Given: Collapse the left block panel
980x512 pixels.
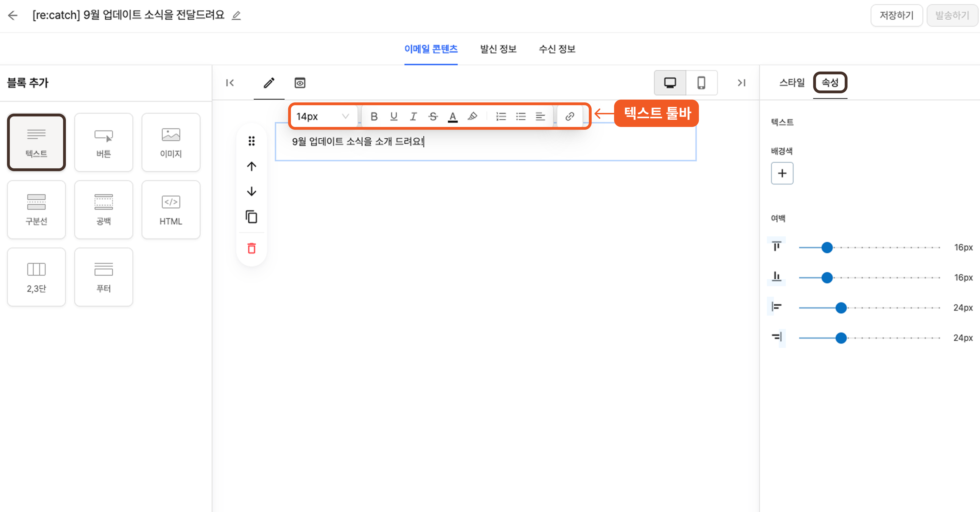Looking at the screenshot, I should pos(230,83).
